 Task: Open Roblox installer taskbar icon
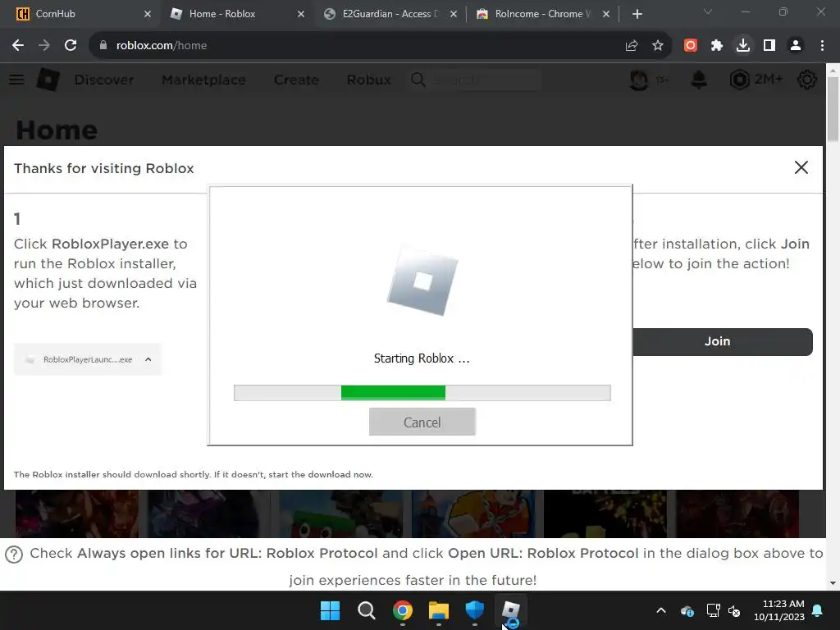coord(511,610)
